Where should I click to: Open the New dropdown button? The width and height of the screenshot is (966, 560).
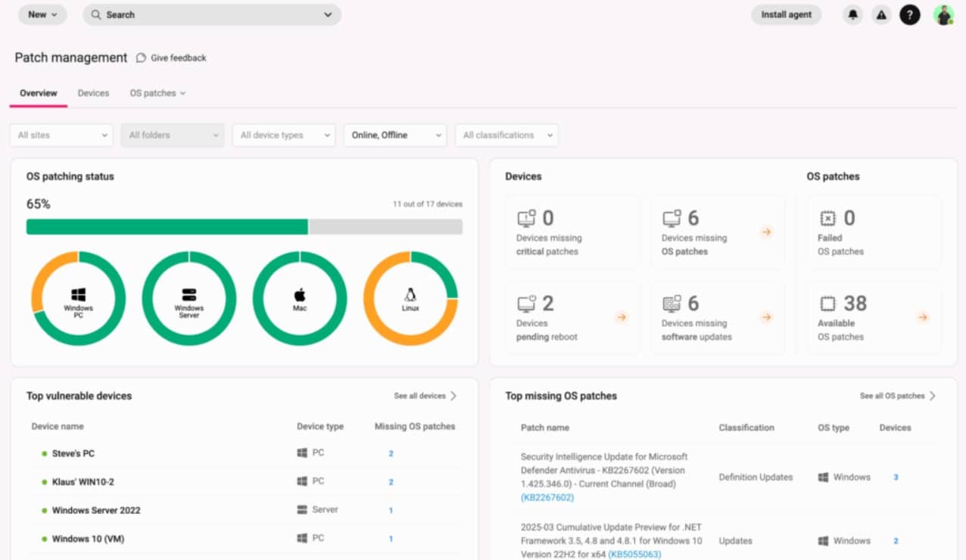42,14
